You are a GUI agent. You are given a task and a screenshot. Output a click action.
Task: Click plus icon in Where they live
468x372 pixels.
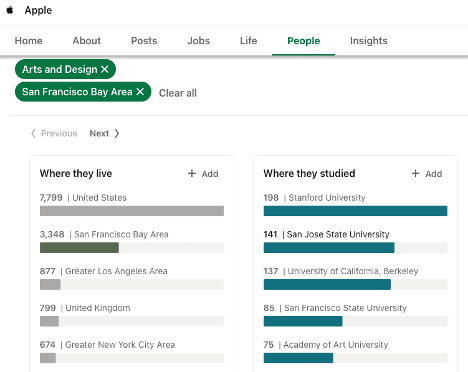[x=192, y=173]
